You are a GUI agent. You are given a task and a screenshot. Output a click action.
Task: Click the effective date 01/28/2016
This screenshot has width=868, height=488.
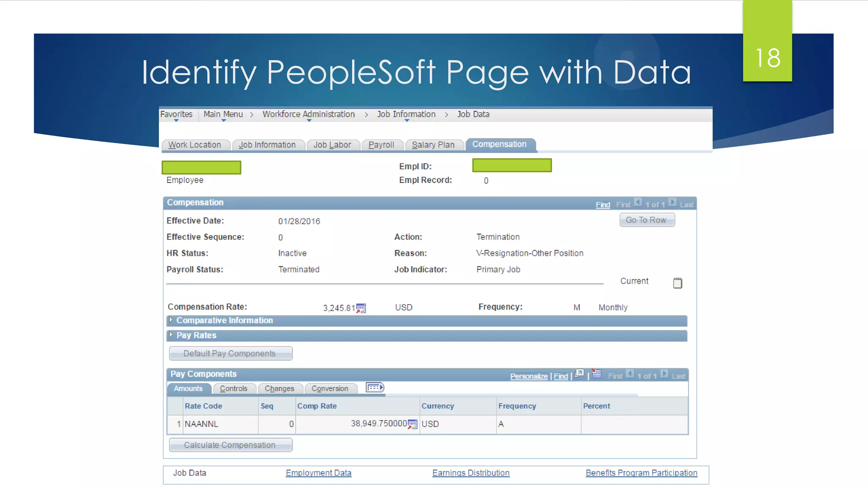click(299, 221)
